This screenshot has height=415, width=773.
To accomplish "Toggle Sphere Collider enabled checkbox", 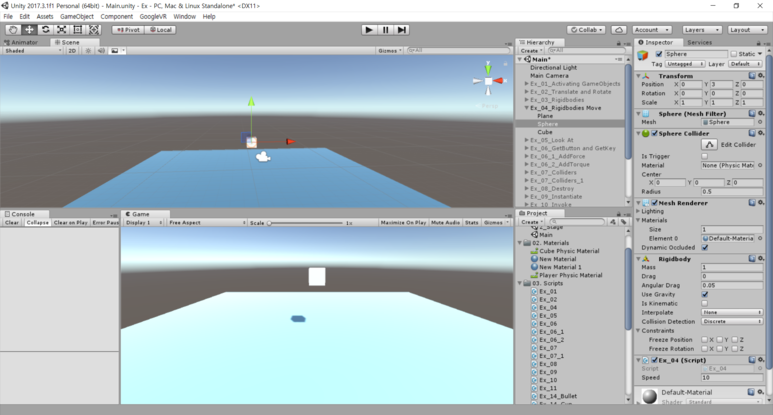I will click(x=654, y=133).
